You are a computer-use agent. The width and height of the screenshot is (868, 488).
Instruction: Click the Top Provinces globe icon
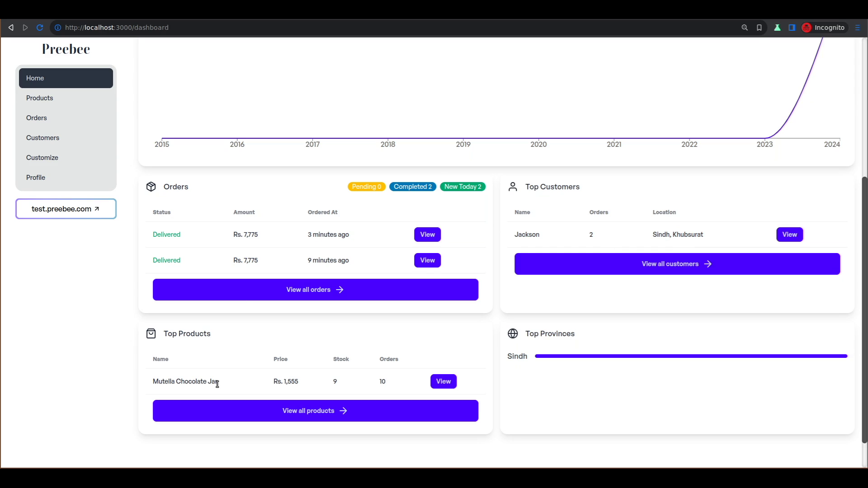coord(512,333)
